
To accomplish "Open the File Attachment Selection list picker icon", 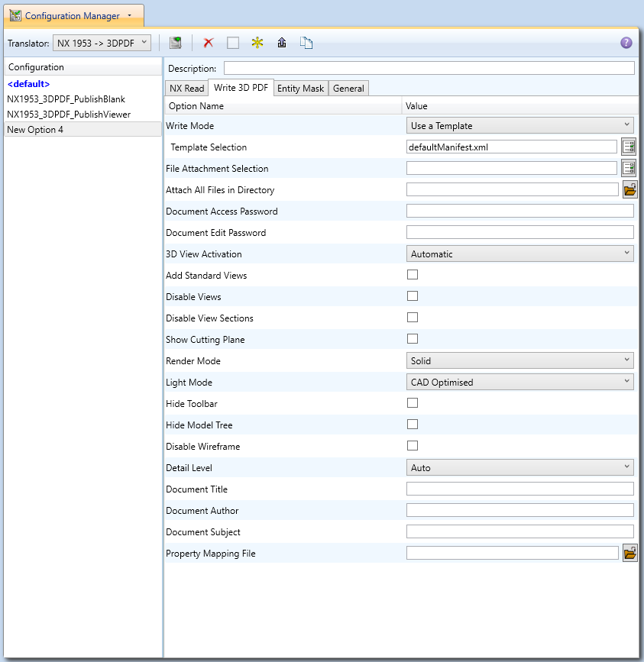I will tap(629, 168).
